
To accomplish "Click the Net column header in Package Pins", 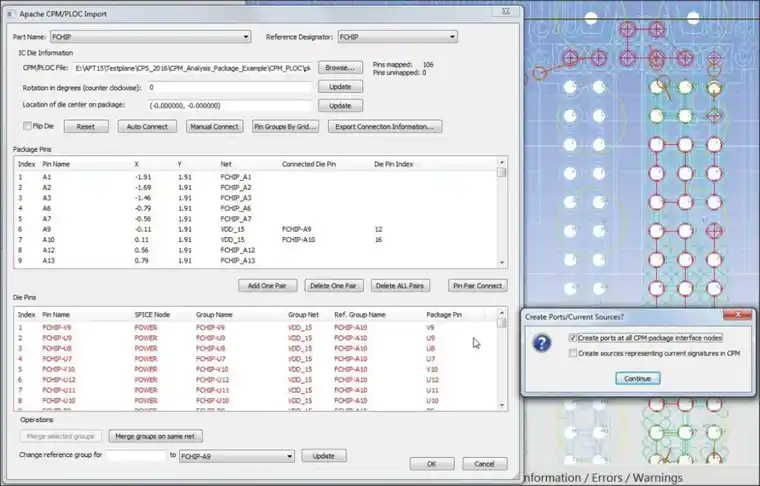I will [x=226, y=164].
